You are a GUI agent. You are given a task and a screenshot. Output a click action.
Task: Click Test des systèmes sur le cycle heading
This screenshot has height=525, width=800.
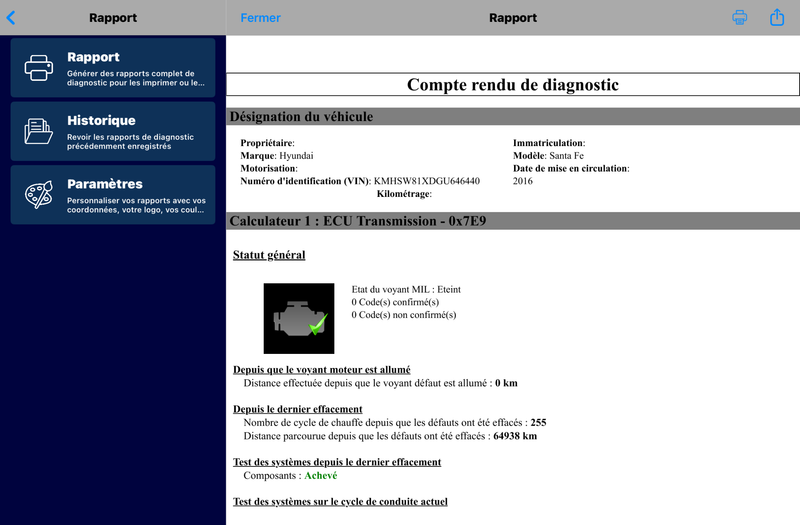(x=340, y=502)
